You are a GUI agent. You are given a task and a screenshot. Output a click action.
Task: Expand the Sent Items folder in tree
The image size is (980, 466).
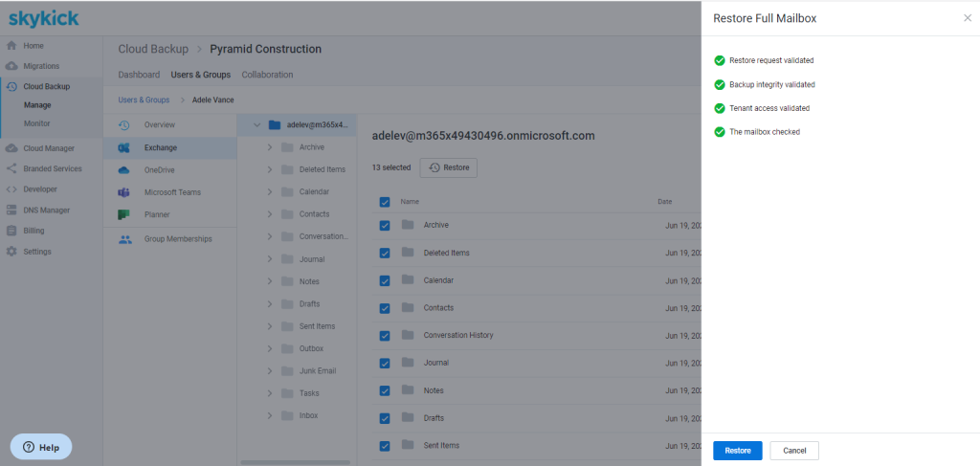point(270,326)
